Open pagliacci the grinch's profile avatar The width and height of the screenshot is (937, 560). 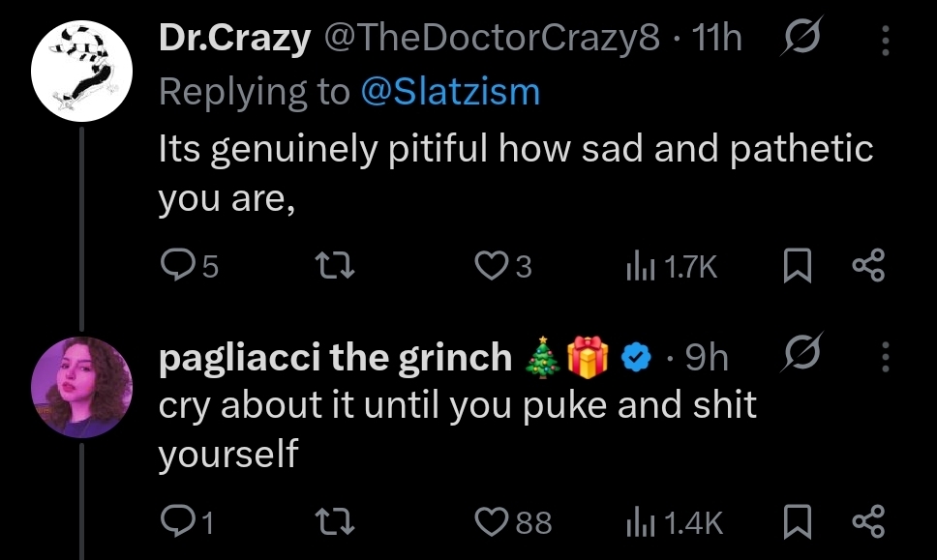[81, 388]
